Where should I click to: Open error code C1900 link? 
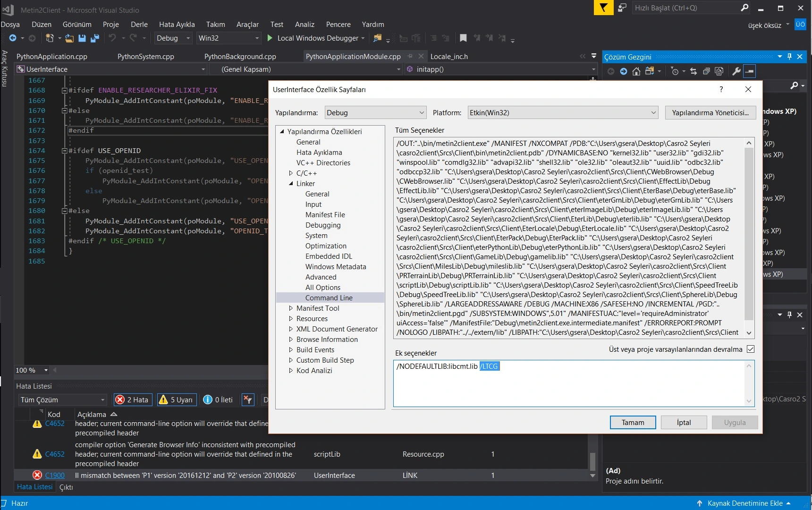point(55,476)
